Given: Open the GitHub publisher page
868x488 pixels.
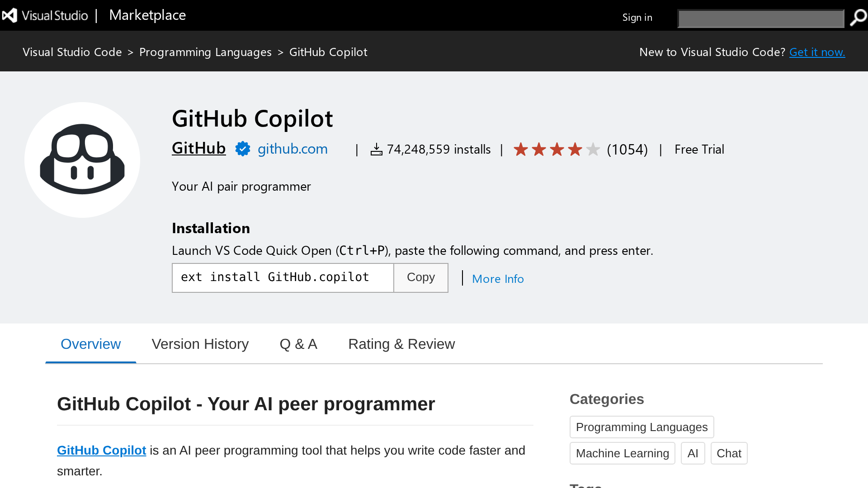Looking at the screenshot, I should pos(198,148).
